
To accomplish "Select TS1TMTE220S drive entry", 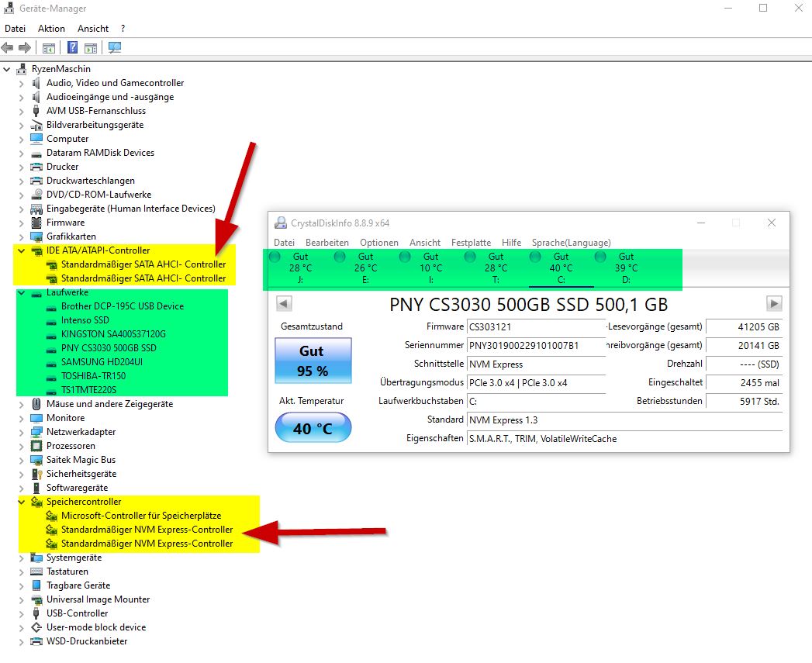I will click(x=88, y=390).
